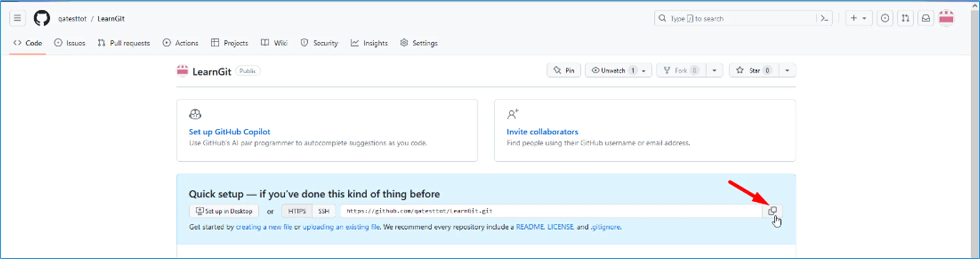
Task: Switch to the Issues tab
Action: pyautogui.click(x=69, y=43)
